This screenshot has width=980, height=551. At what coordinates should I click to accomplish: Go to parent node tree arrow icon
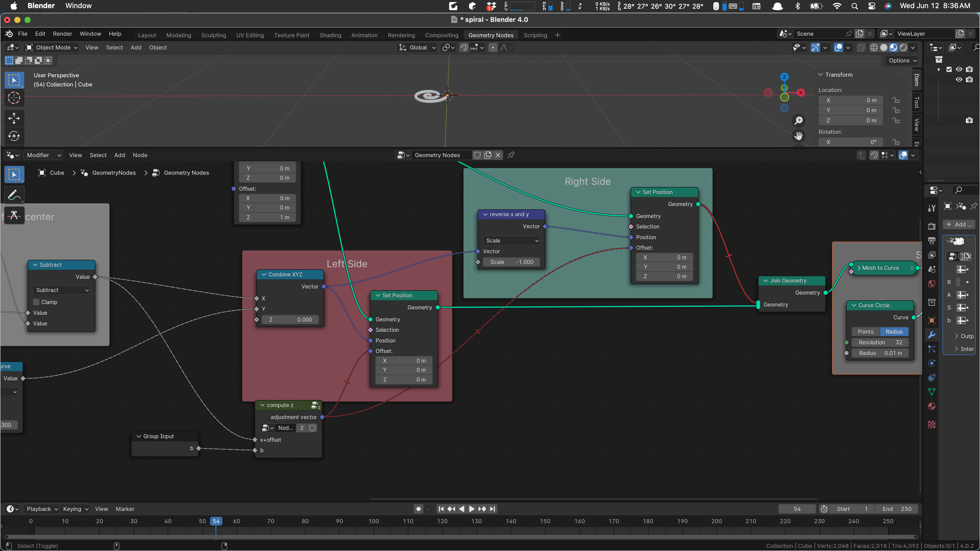[x=861, y=155]
